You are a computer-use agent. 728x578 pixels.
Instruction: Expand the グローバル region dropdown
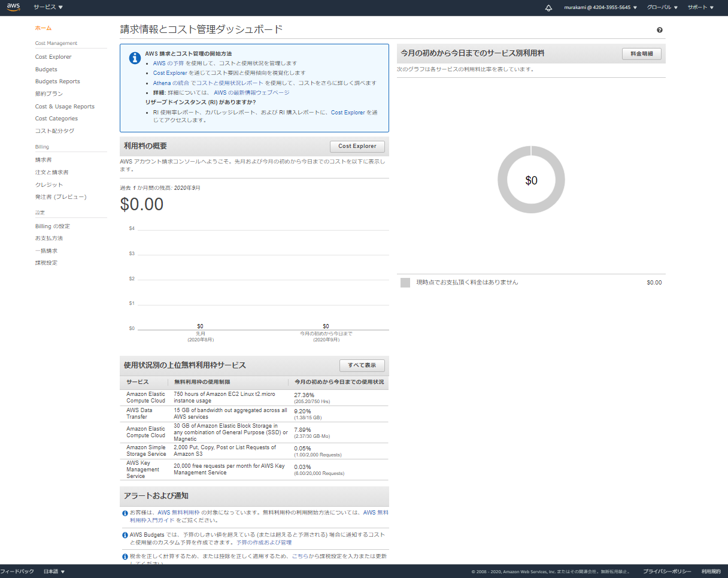pyautogui.click(x=662, y=7)
